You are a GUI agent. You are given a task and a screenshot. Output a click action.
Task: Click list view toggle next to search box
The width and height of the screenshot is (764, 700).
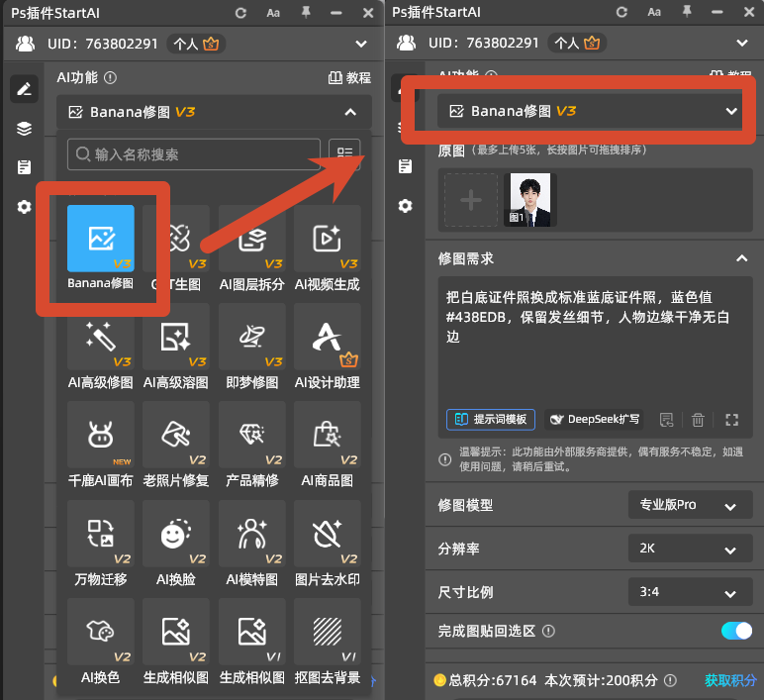click(x=344, y=154)
